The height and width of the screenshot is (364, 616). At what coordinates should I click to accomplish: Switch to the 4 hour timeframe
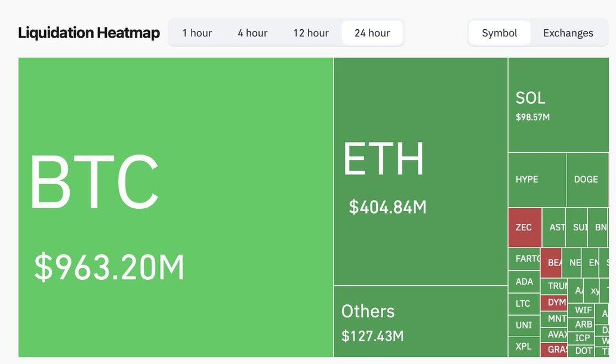tap(252, 33)
